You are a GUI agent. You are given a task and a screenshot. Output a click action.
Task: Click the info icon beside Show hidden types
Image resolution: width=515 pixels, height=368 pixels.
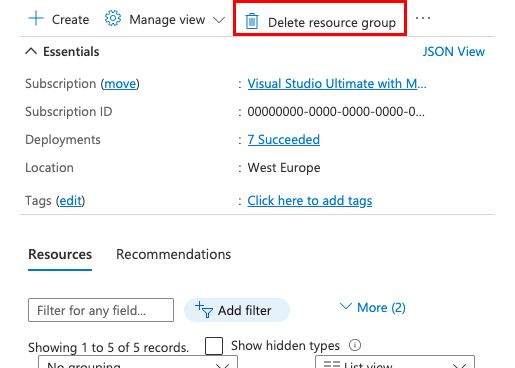click(x=355, y=345)
